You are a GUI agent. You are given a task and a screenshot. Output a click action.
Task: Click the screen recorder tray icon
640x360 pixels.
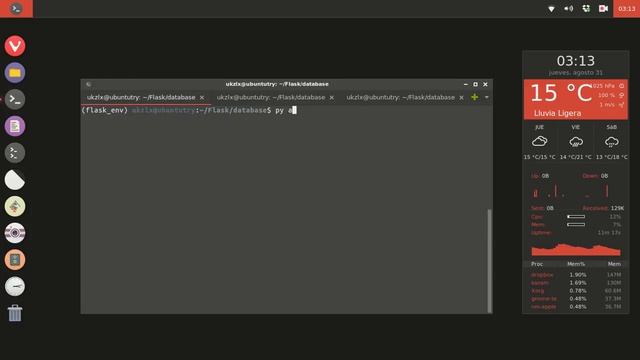[x=603, y=9]
